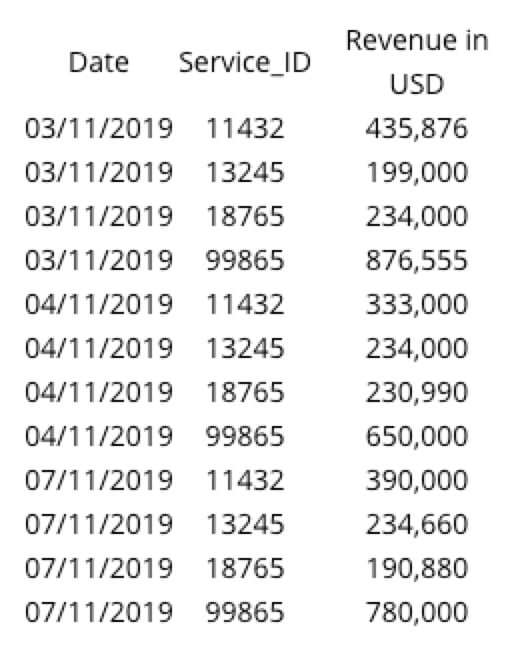Click Service_ID 11432 in the first row
530x654 pixels.
click(245, 128)
